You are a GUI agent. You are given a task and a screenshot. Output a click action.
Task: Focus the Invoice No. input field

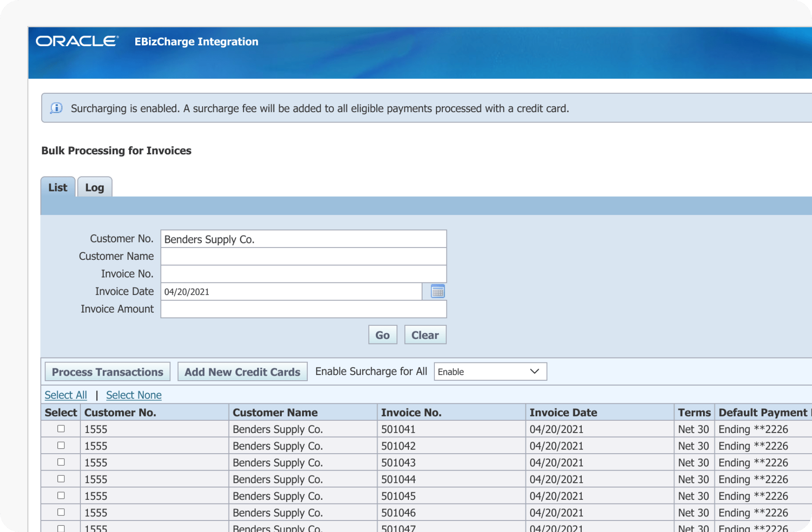[x=304, y=274]
